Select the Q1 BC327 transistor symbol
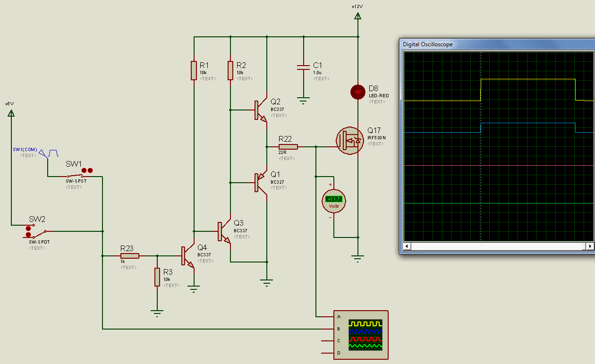The height and width of the screenshot is (364, 595). (x=260, y=183)
